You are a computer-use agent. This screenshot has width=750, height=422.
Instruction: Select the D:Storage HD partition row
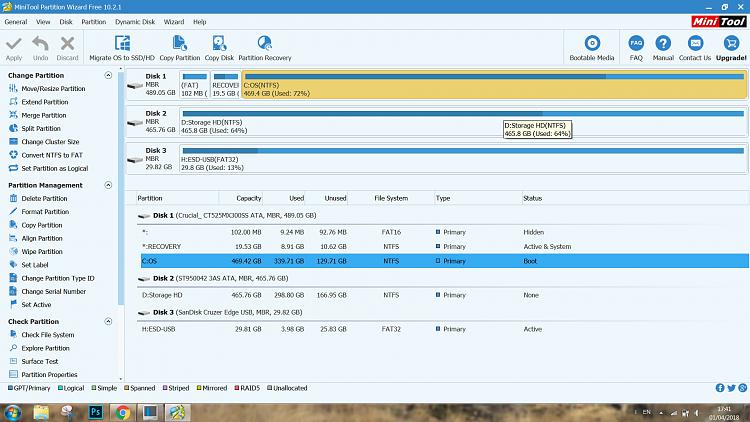coord(443,295)
